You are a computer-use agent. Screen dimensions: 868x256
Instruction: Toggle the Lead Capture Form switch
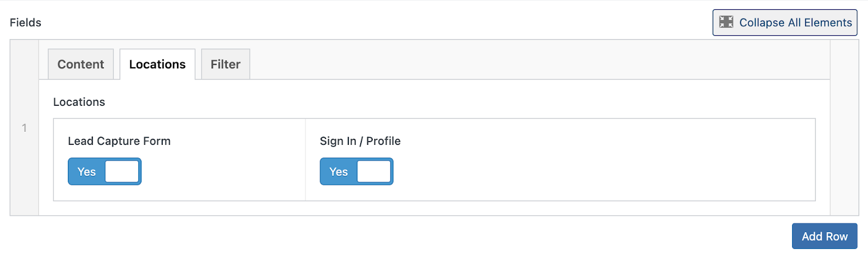[x=105, y=171]
